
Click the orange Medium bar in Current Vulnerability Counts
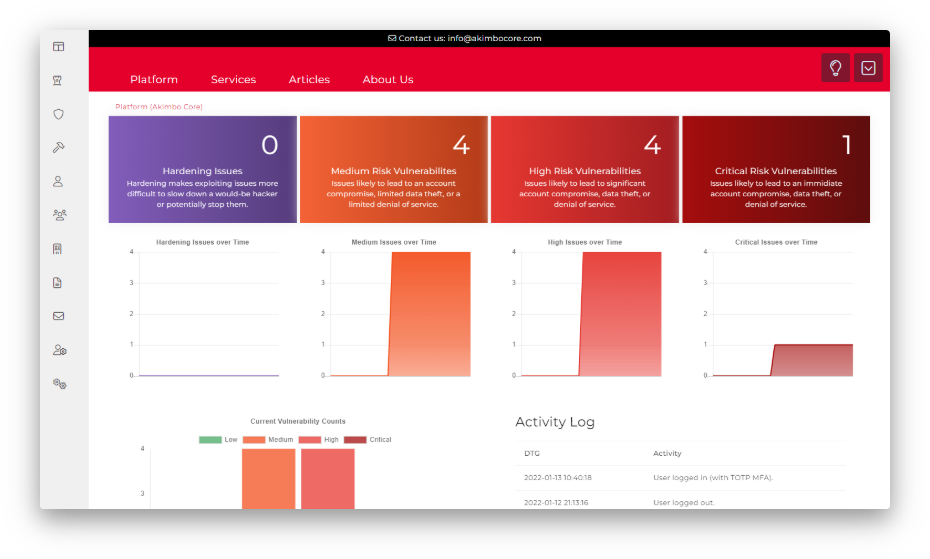click(268, 478)
